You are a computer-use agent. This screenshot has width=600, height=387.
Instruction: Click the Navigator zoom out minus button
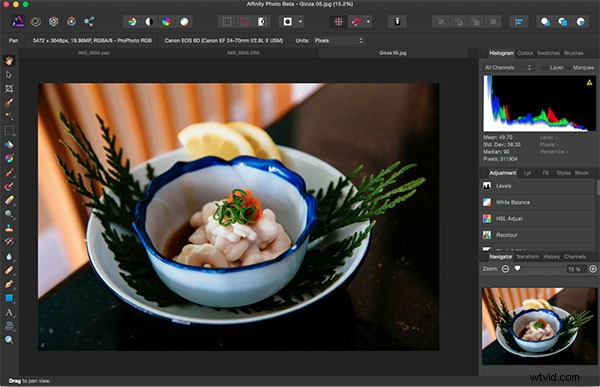click(x=505, y=269)
